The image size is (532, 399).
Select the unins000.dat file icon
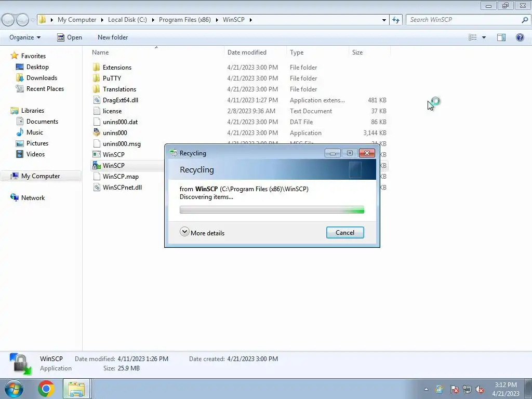(x=97, y=122)
